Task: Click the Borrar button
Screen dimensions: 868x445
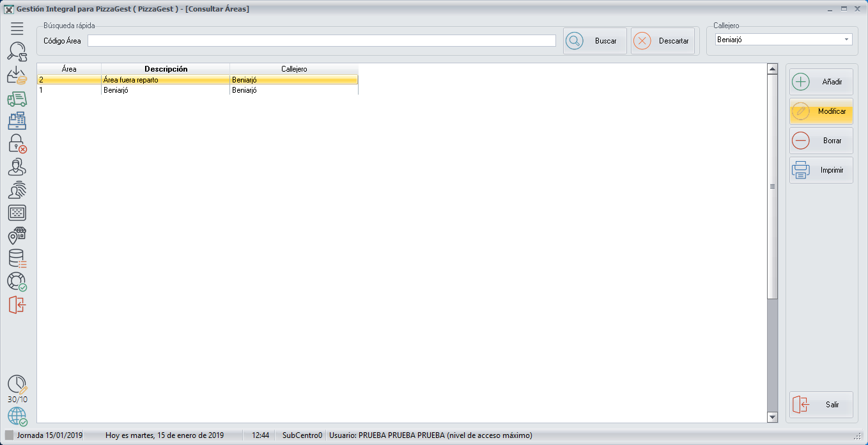Action: point(821,141)
